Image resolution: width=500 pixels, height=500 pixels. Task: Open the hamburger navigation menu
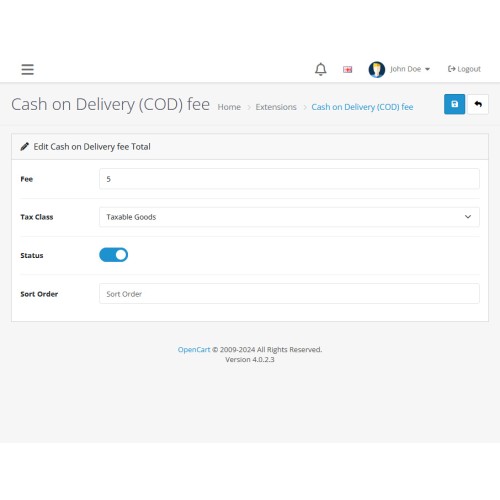[x=27, y=69]
